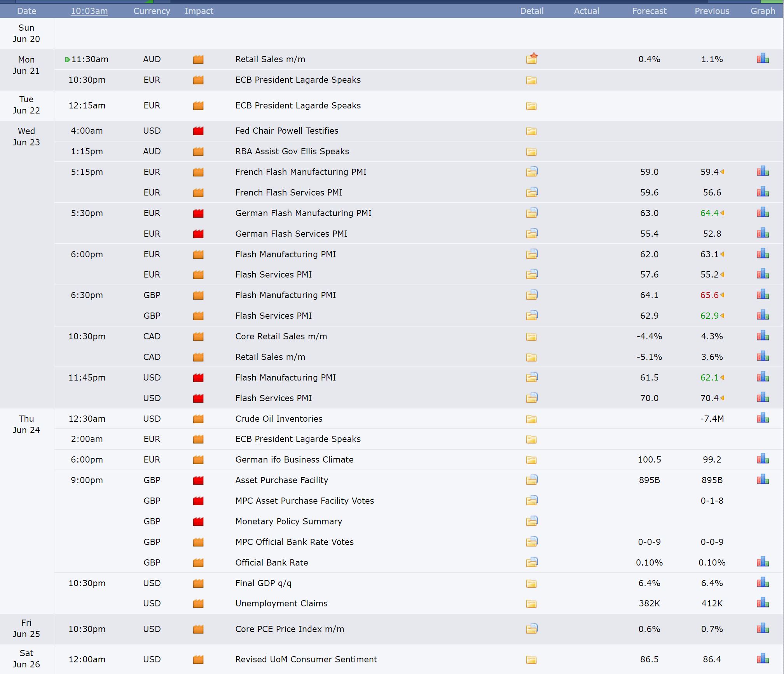The width and height of the screenshot is (784, 674).
Task: Open graph for EUR Flash Services PMI at 6:00pm
Action: [763, 274]
